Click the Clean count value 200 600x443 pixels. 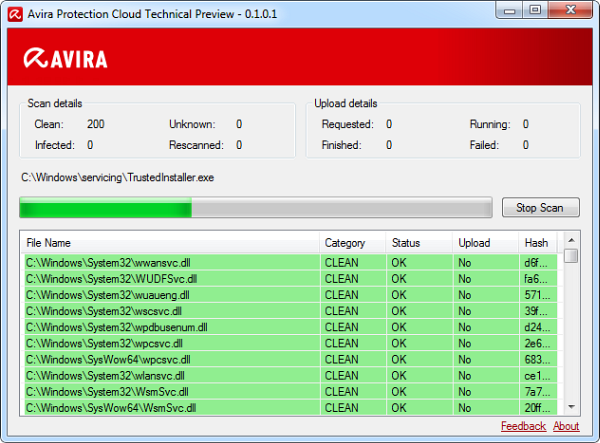click(x=96, y=124)
